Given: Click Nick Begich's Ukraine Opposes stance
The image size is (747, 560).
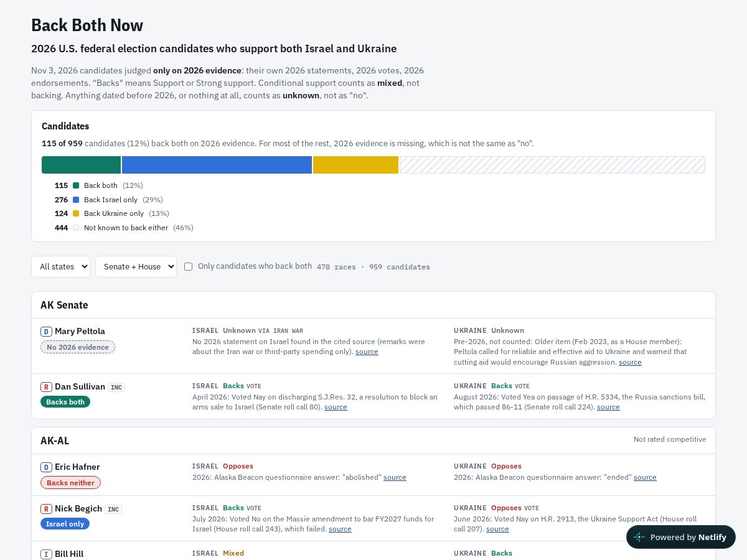Looking at the screenshot, I should coord(506,508).
